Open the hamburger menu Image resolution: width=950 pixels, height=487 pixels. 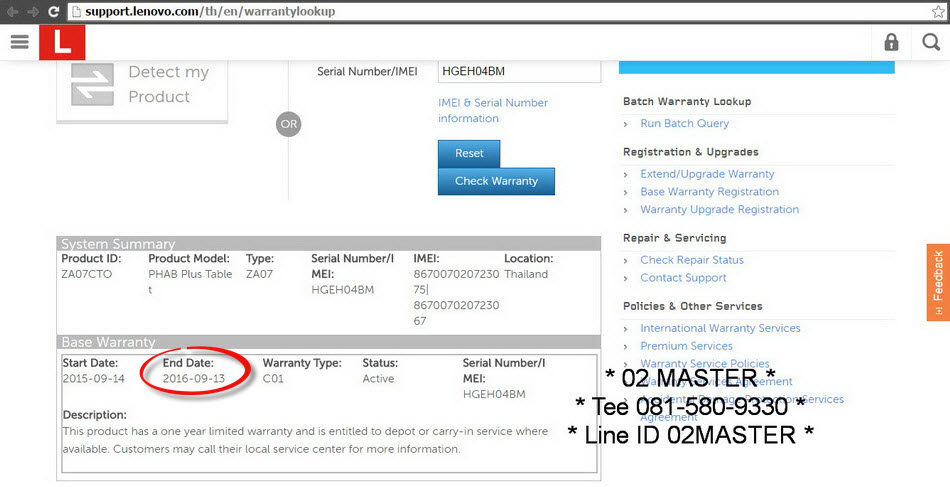19,41
